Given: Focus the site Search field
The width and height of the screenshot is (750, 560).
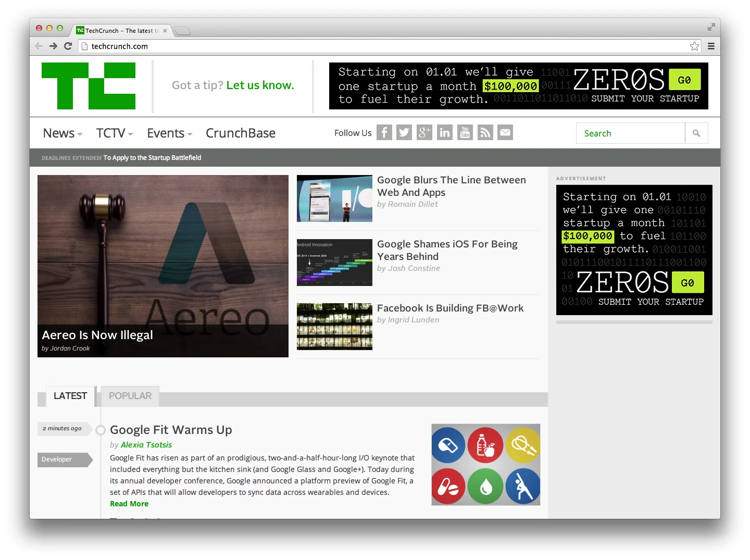Looking at the screenshot, I should tap(630, 133).
